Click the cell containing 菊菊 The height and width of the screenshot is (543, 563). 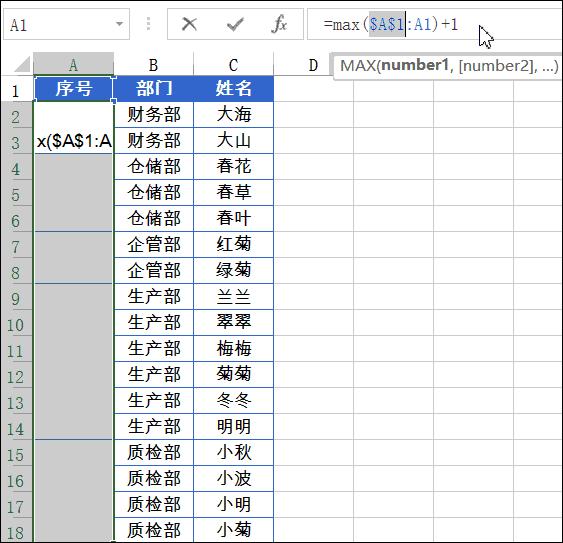(233, 374)
